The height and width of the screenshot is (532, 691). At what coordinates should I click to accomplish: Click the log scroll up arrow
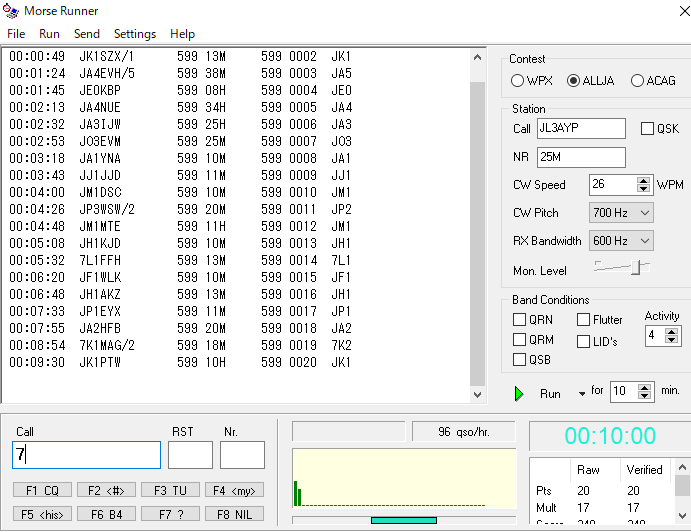[x=477, y=57]
